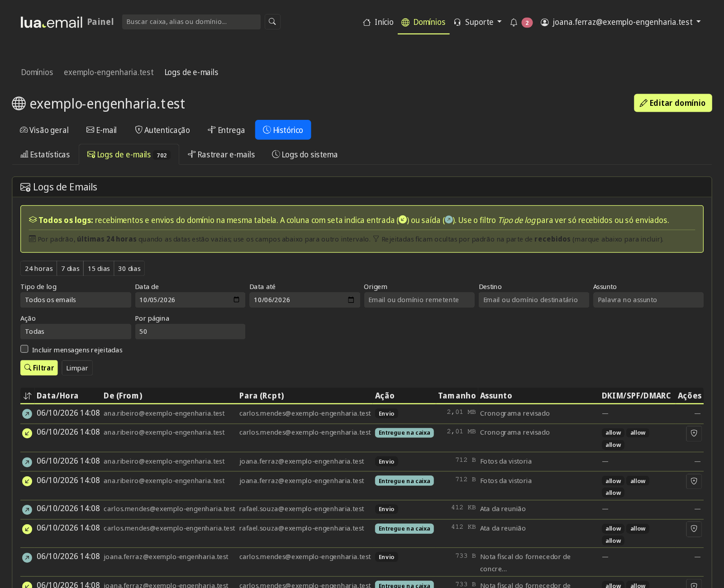Click the Editar domínio button
Viewport: 724px width, 588px height.
[x=672, y=103]
